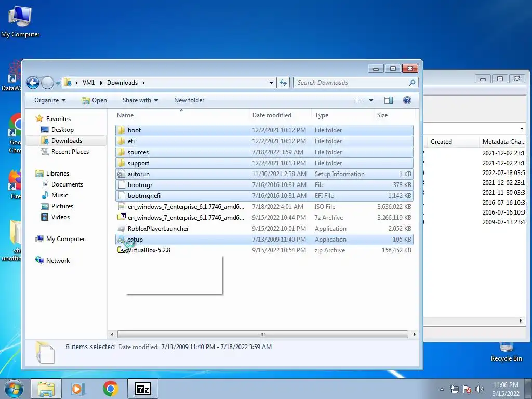Click the Search Downloads field
This screenshot has width=532, height=399.
(355, 83)
